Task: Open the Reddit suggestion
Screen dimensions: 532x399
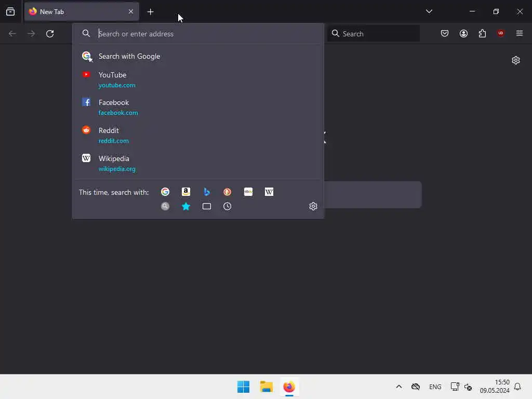Action: click(198, 136)
